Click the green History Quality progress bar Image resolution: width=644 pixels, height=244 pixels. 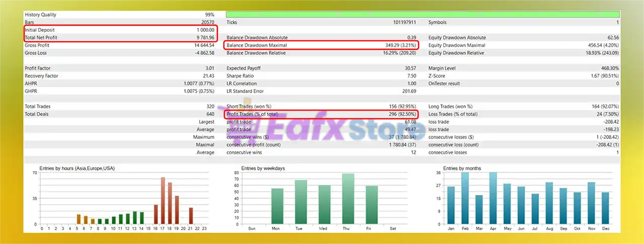pos(423,15)
